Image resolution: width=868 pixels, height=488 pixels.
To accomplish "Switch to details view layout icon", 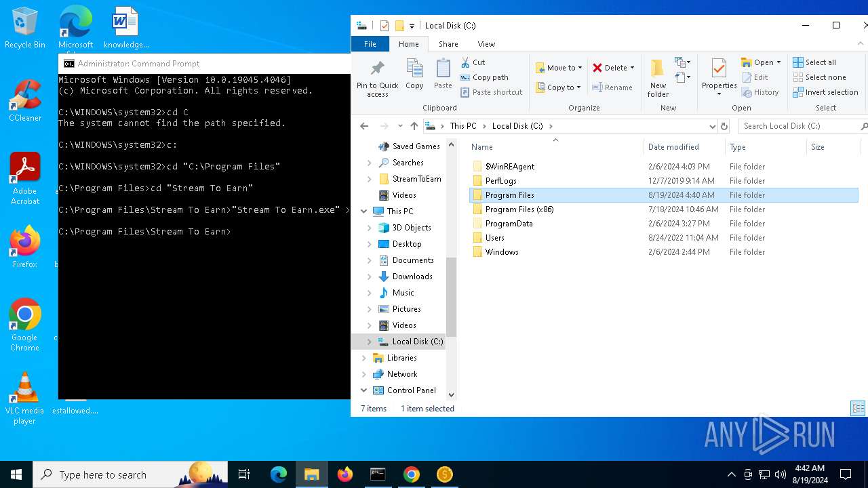I will coord(858,409).
